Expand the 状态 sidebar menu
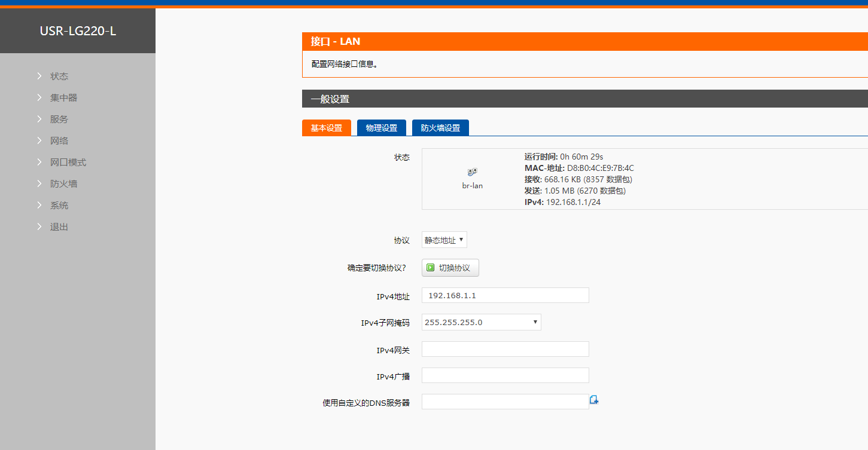Screen dimensions: 868x450 tap(59, 76)
